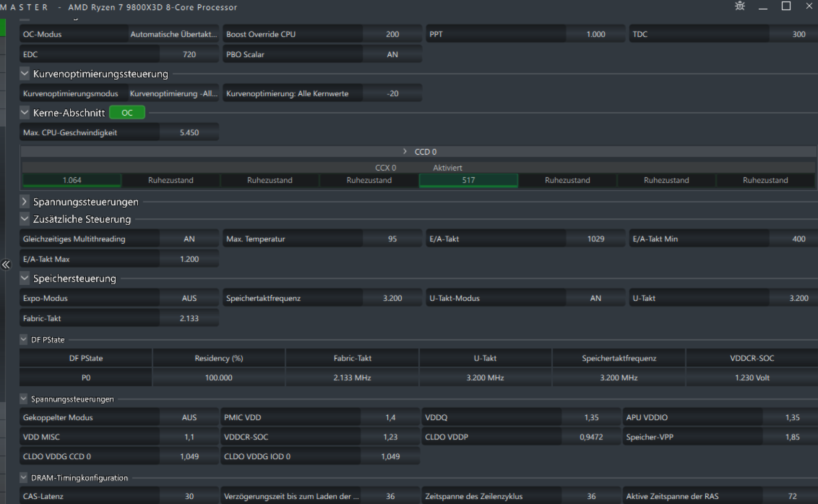818x504 pixels.
Task: Click VDD MISC value 1,1
Action: [189, 437]
